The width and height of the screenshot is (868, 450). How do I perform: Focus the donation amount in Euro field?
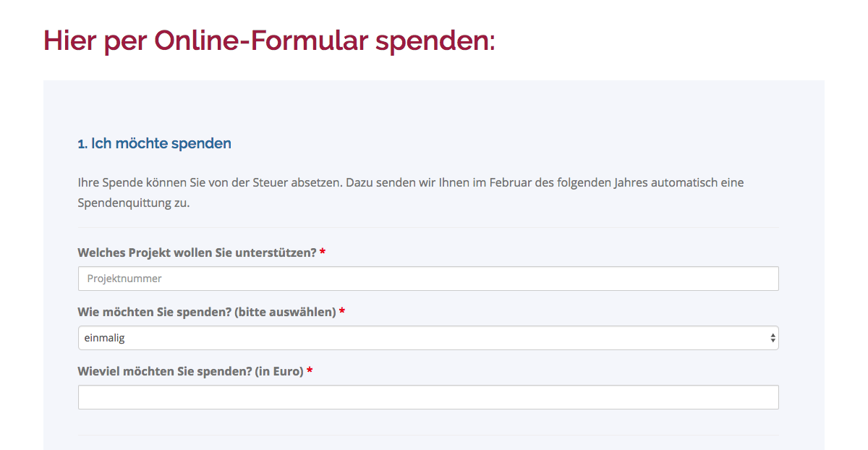coord(428,397)
